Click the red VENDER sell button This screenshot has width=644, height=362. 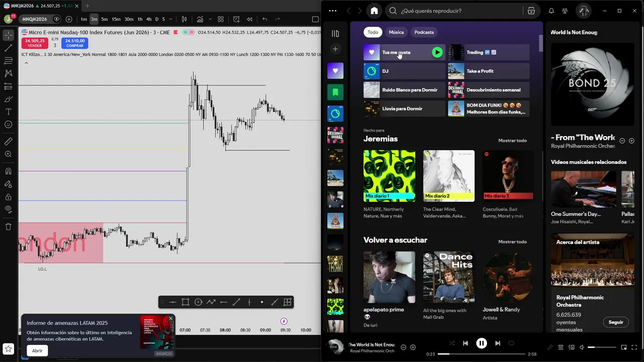point(35,43)
